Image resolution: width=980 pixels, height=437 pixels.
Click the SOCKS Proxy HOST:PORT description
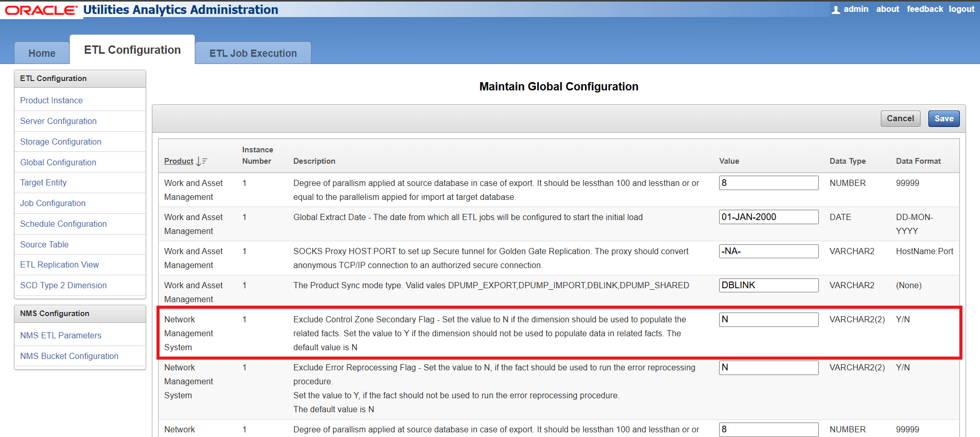click(491, 258)
